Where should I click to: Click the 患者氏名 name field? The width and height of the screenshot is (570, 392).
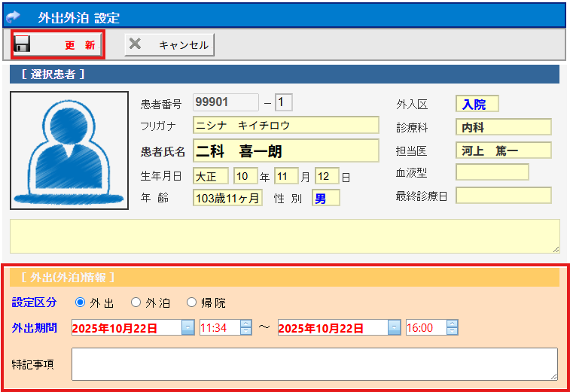[285, 151]
